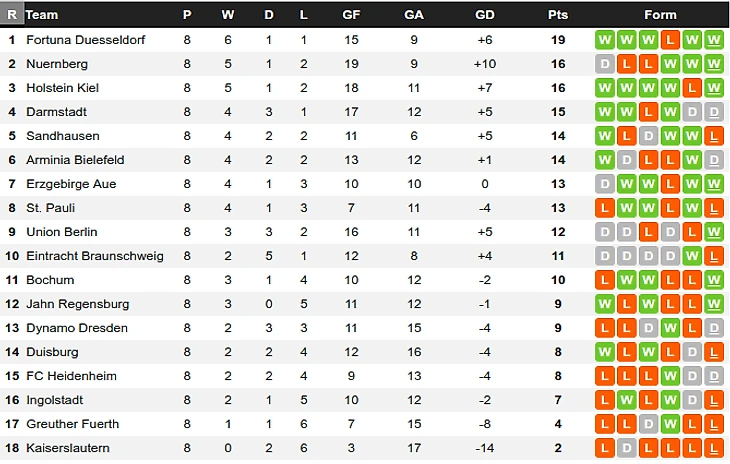Select Kaiserslautern's draw form badge

point(626,448)
